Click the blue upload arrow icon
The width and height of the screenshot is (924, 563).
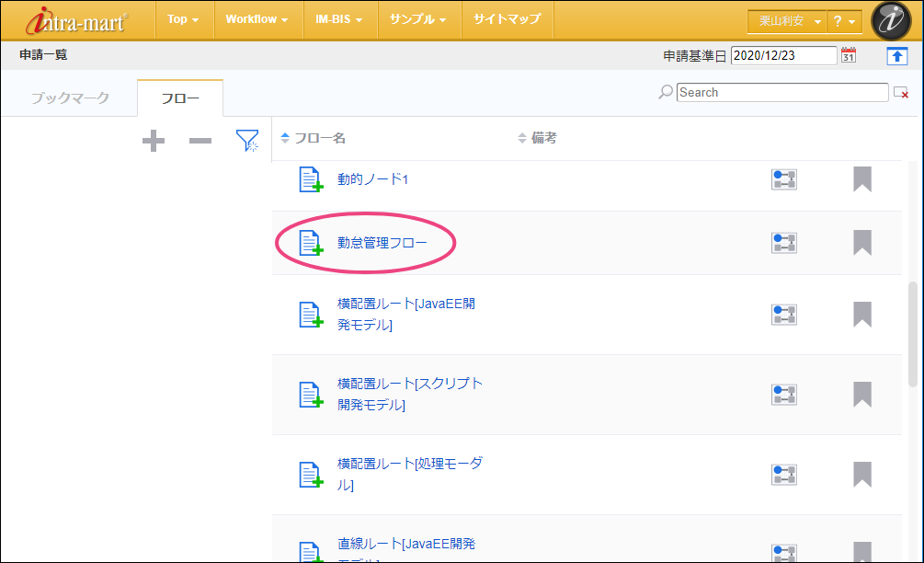(897, 55)
